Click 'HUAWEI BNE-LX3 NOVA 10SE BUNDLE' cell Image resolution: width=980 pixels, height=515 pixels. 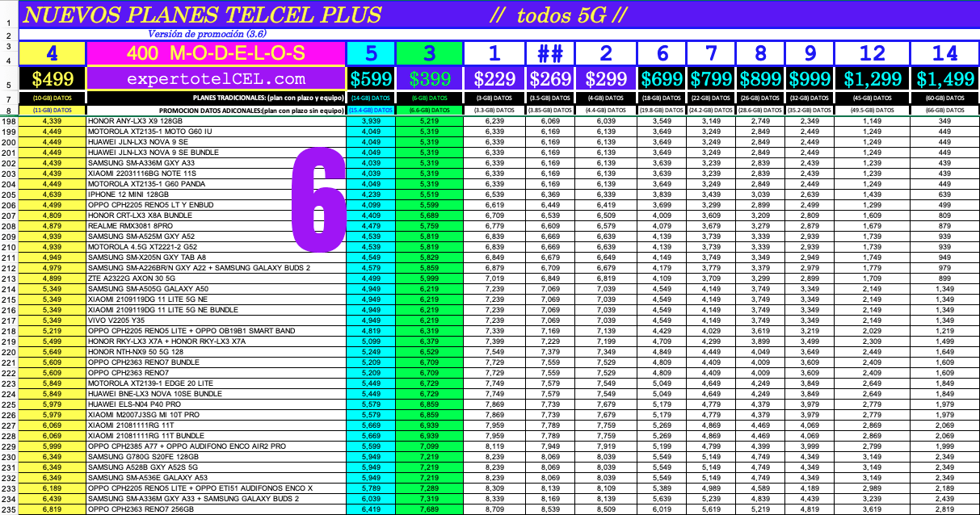click(216, 394)
